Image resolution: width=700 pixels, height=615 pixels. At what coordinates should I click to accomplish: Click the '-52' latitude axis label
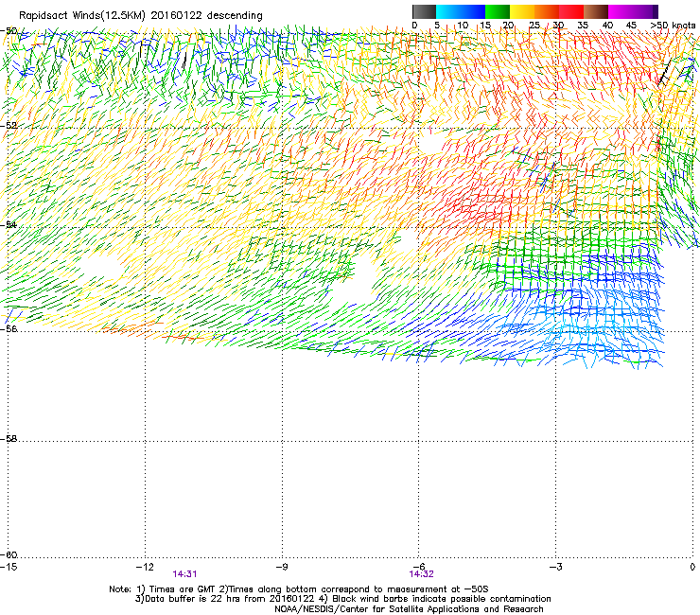(9, 126)
